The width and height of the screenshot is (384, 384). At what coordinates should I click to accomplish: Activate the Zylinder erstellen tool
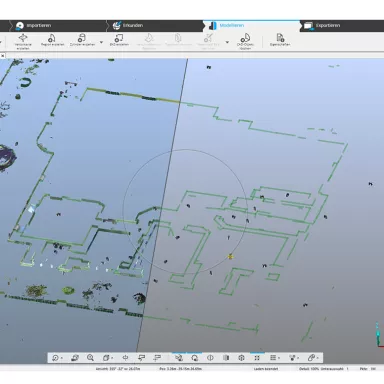click(x=82, y=40)
